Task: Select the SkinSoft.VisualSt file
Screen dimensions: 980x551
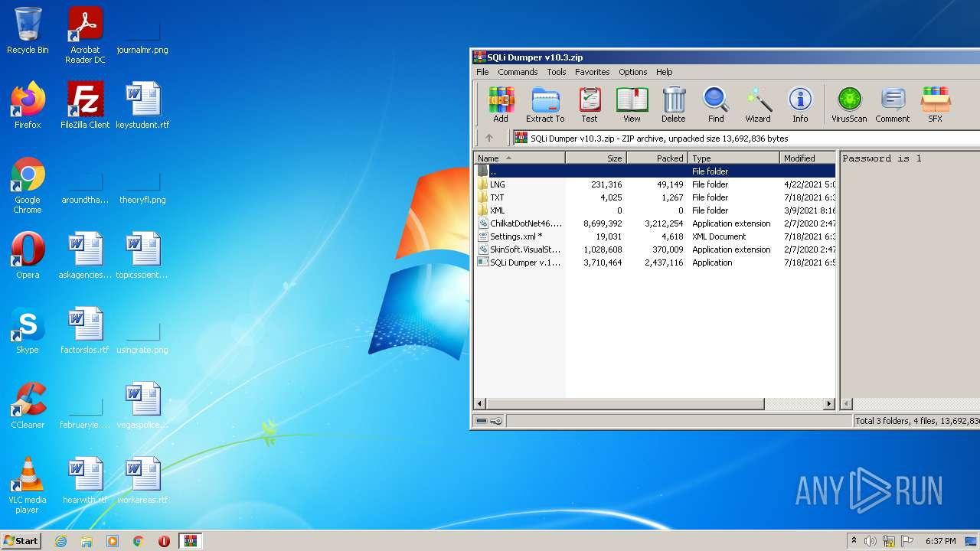Action: point(655,249)
